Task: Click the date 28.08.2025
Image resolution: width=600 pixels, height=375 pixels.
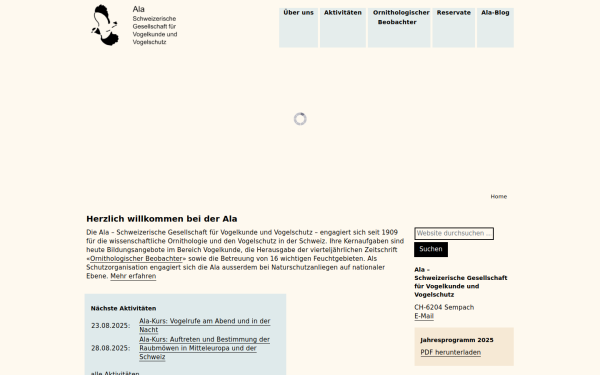Action: point(111,348)
